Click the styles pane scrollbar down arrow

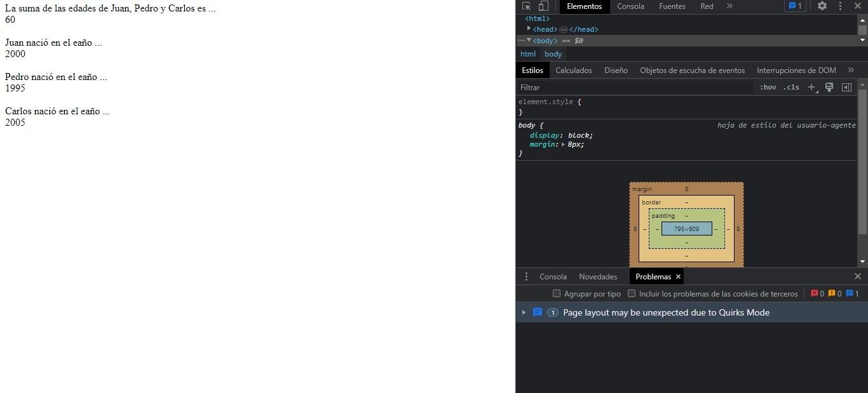tap(862, 262)
